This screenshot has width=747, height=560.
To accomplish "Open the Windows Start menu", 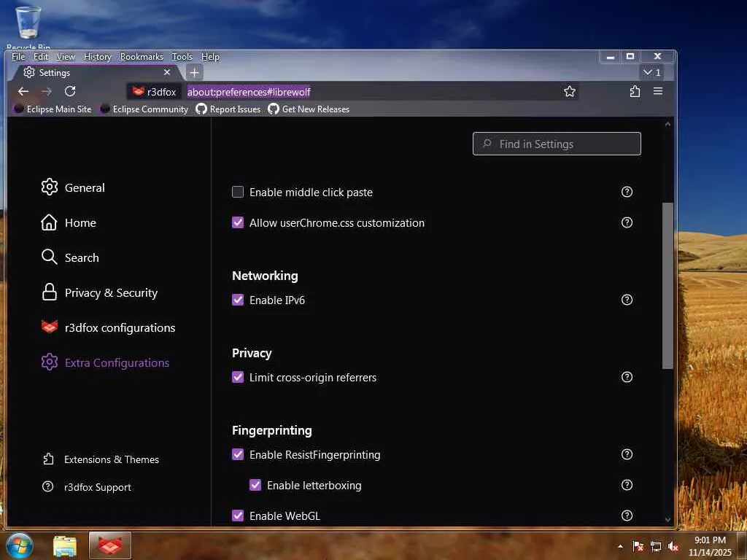I will (x=19, y=545).
